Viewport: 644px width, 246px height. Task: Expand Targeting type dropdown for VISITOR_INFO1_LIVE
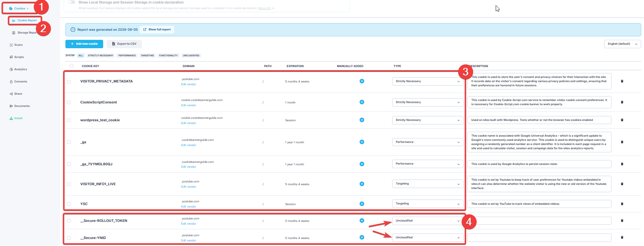click(x=427, y=184)
